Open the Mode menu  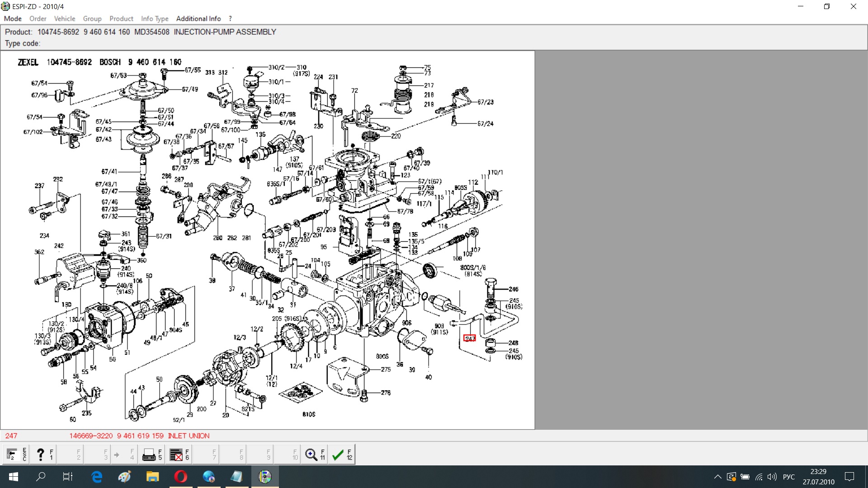(13, 19)
